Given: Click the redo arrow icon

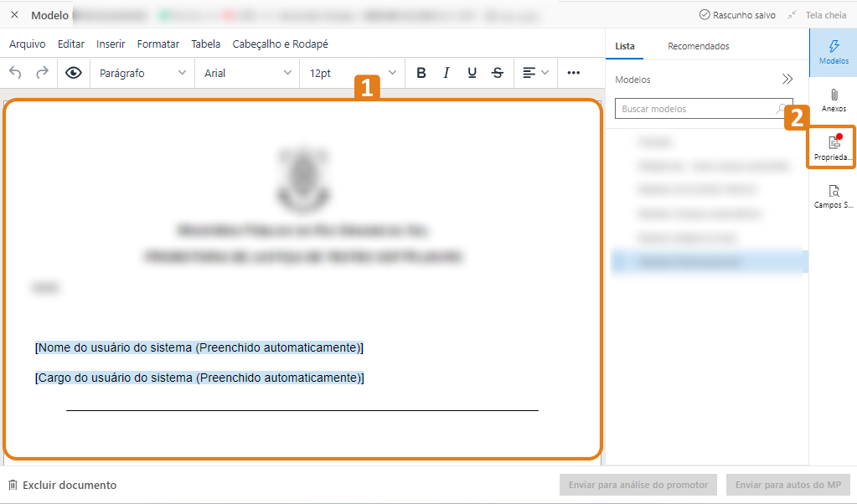Looking at the screenshot, I should click(42, 73).
